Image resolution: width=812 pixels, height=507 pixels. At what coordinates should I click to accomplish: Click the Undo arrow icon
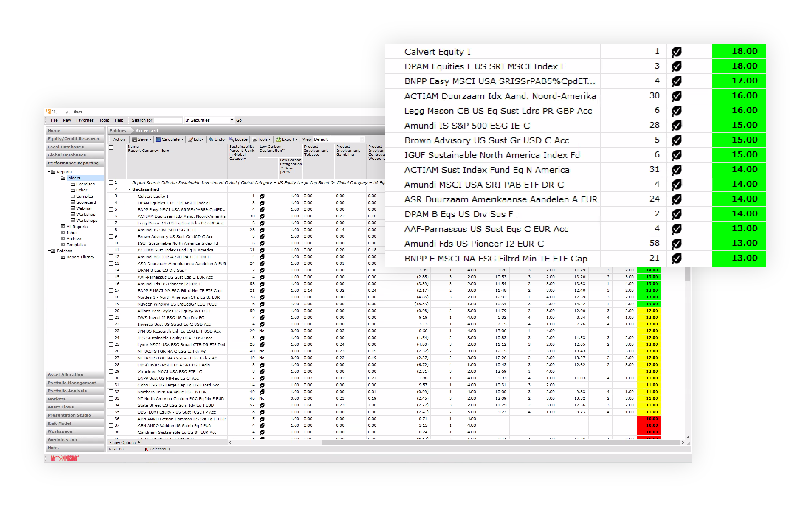211,139
